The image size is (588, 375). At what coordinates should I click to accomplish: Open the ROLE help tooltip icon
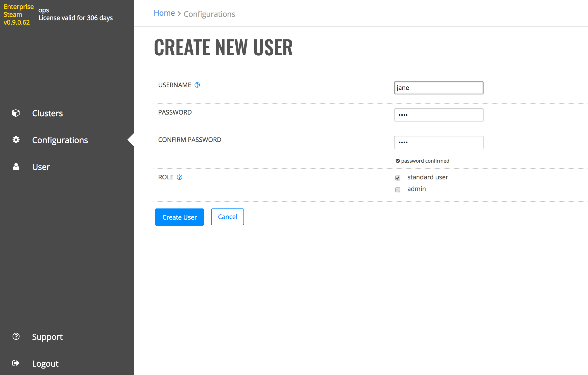[180, 177]
